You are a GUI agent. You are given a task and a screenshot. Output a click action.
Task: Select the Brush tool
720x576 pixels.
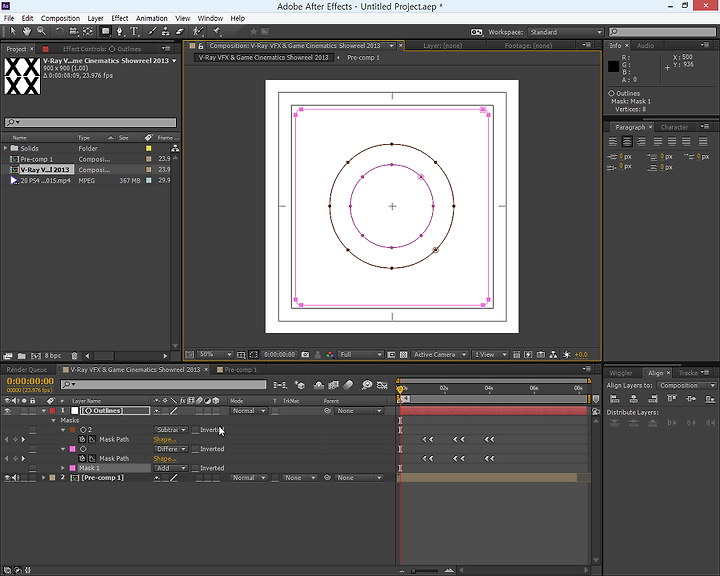click(152, 31)
